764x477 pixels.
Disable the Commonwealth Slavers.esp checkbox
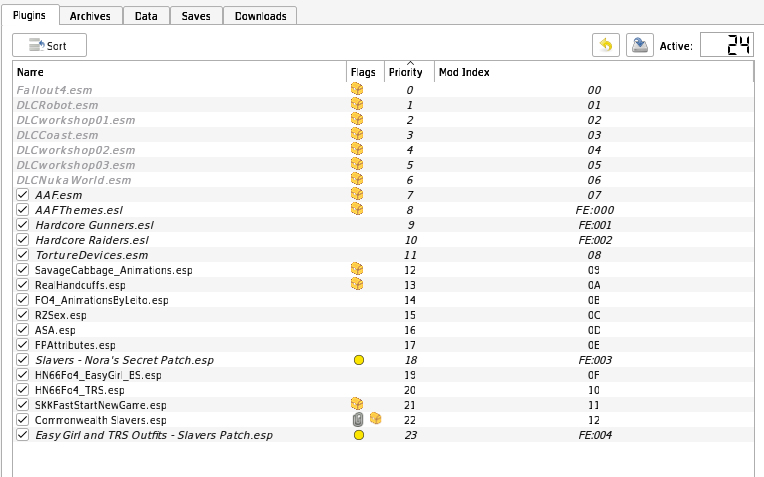tap(22, 420)
